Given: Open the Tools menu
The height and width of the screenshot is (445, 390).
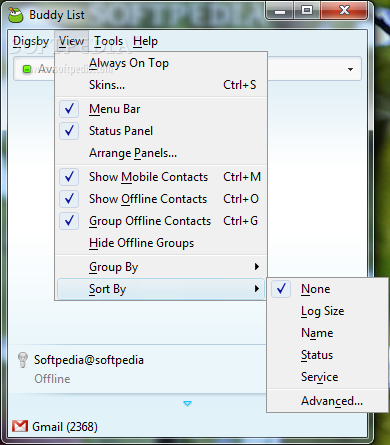Looking at the screenshot, I should (109, 41).
